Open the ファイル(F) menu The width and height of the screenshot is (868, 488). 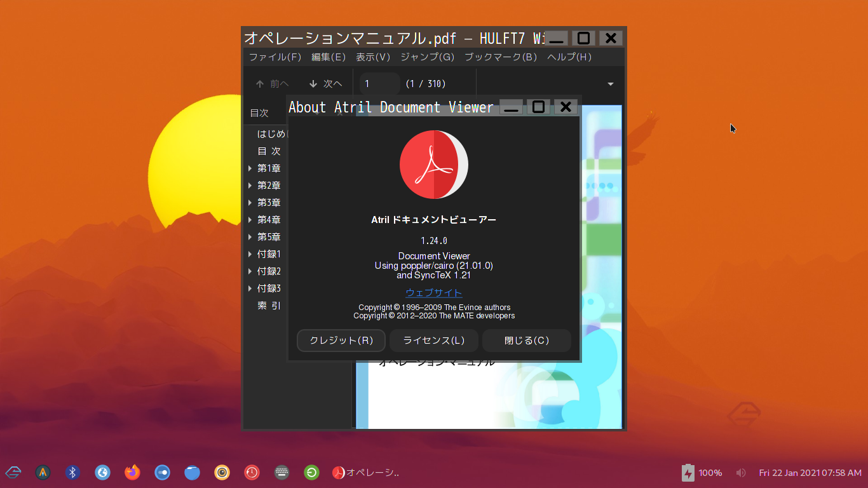pyautogui.click(x=275, y=57)
